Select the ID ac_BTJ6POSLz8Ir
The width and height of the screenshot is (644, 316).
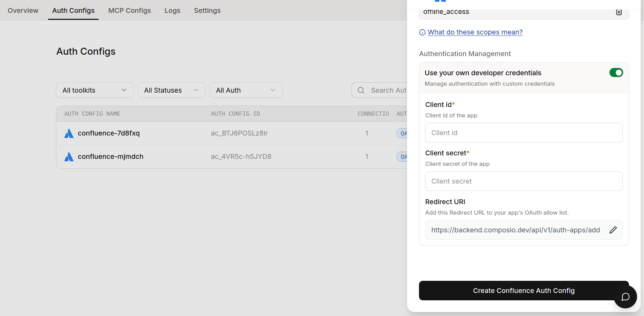[239, 133]
